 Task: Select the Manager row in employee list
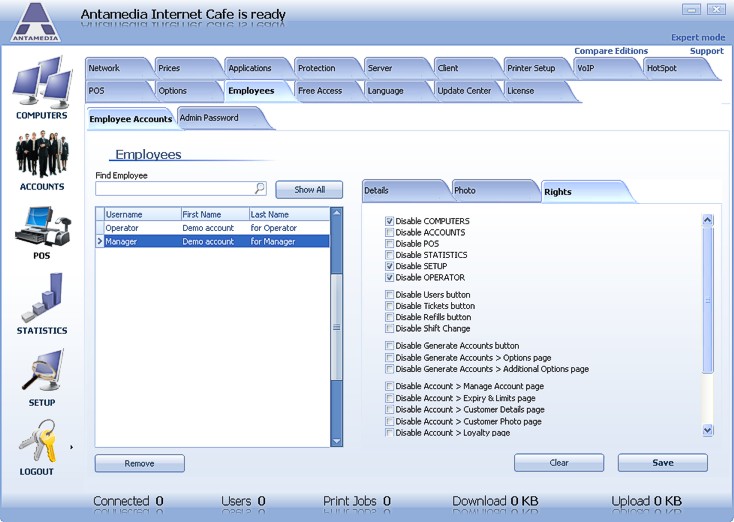pos(213,242)
